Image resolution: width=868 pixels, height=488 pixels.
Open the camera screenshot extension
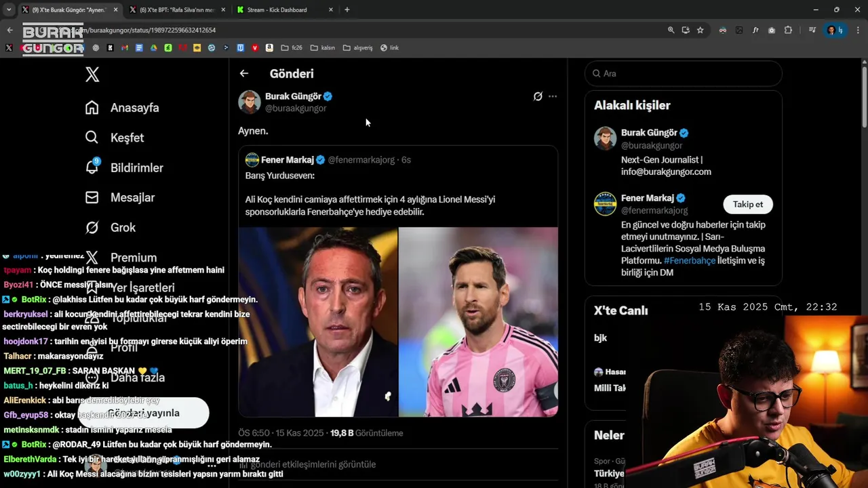tap(772, 30)
